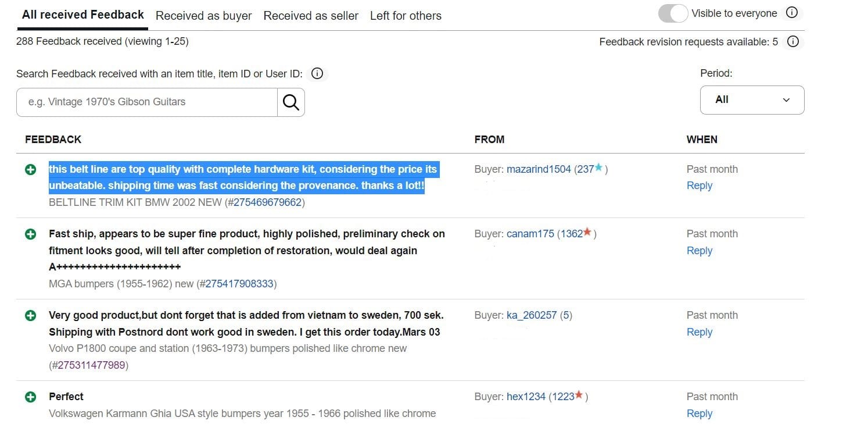Click green positive icon for MGA bumpers feedback
Image resolution: width=868 pixels, height=424 pixels.
pyautogui.click(x=31, y=234)
